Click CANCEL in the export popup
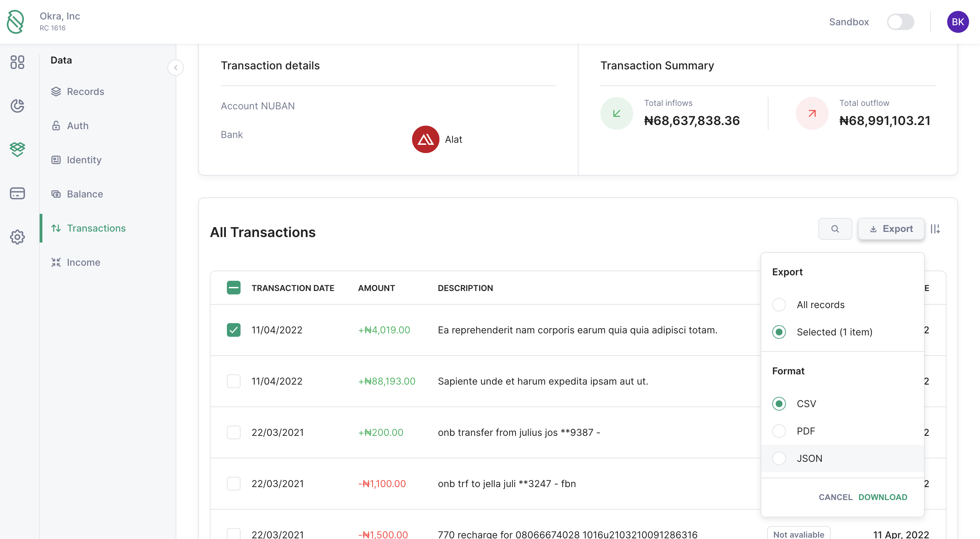This screenshot has height=539, width=980. click(835, 497)
